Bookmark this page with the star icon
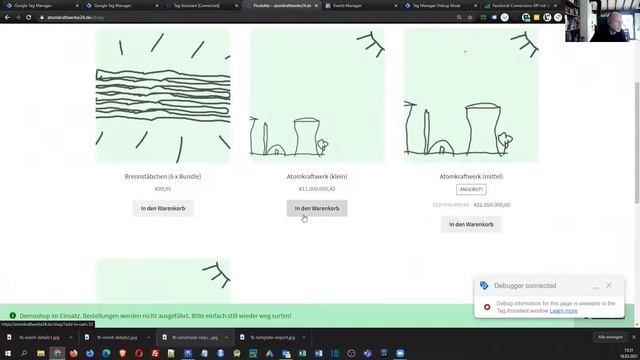The width and height of the screenshot is (640, 360). pyautogui.click(x=470, y=18)
